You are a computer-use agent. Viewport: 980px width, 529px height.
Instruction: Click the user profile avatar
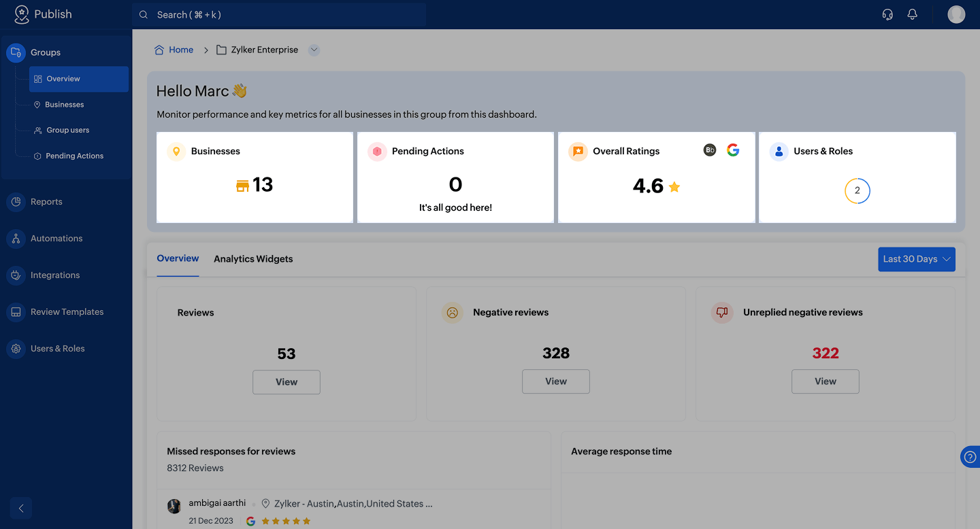point(956,14)
